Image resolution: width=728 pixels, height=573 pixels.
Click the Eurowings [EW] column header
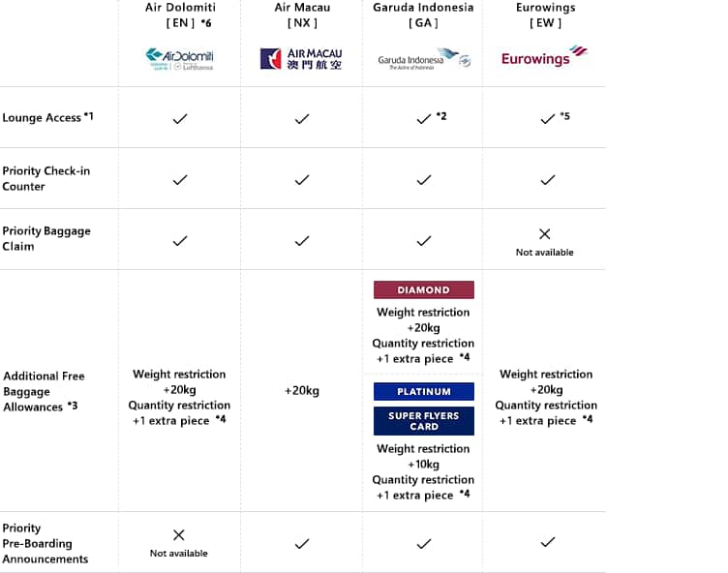click(x=544, y=15)
